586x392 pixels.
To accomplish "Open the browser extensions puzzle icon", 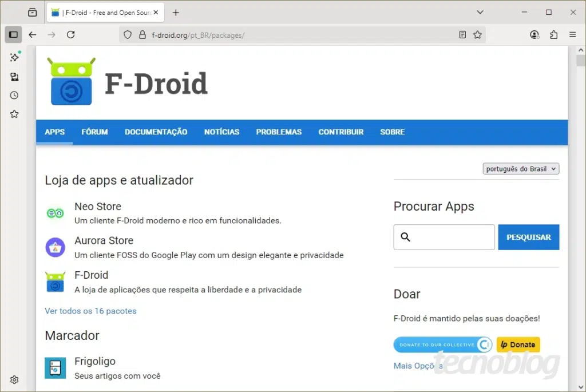I will (x=553, y=34).
